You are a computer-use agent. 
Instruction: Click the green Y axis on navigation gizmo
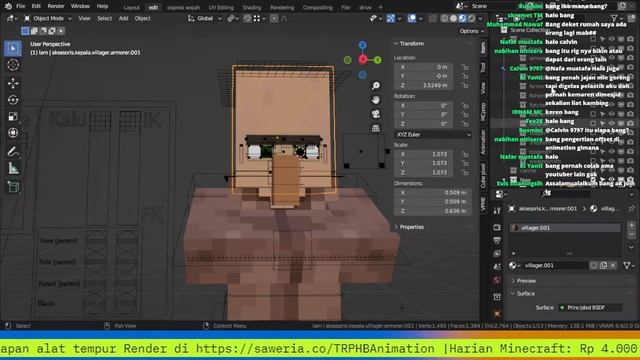[x=378, y=60]
